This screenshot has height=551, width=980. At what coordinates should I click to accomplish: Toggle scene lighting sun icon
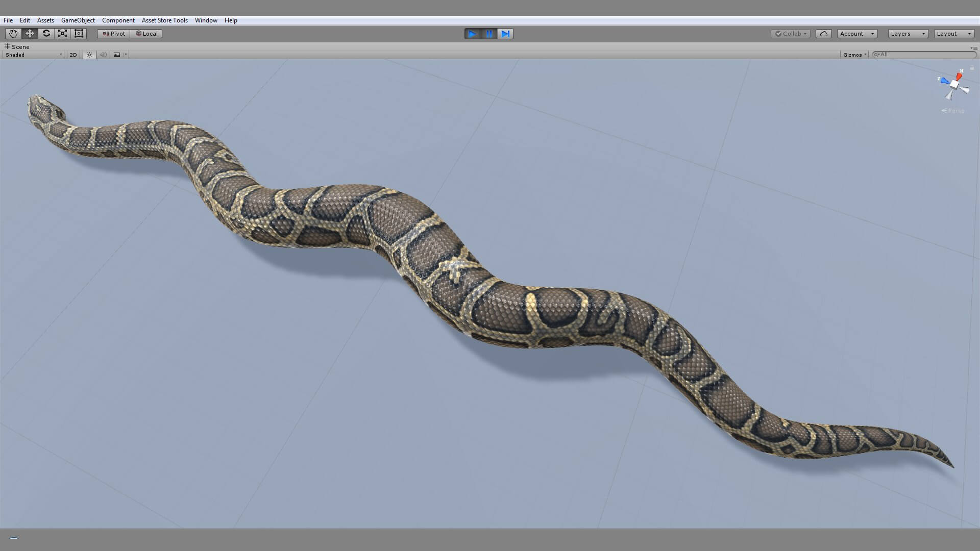pos(89,55)
